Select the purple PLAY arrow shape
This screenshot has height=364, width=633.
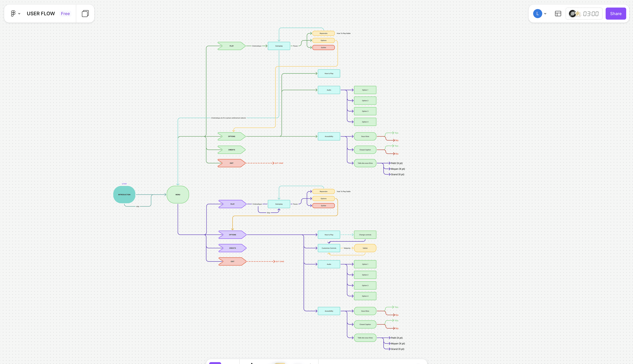[x=232, y=204]
